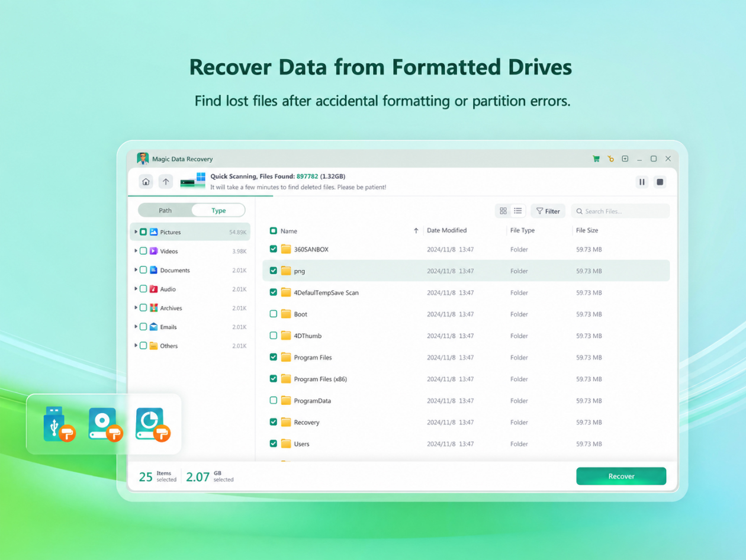This screenshot has width=746, height=560.
Task: Switch to the Path tab
Action: 165,210
